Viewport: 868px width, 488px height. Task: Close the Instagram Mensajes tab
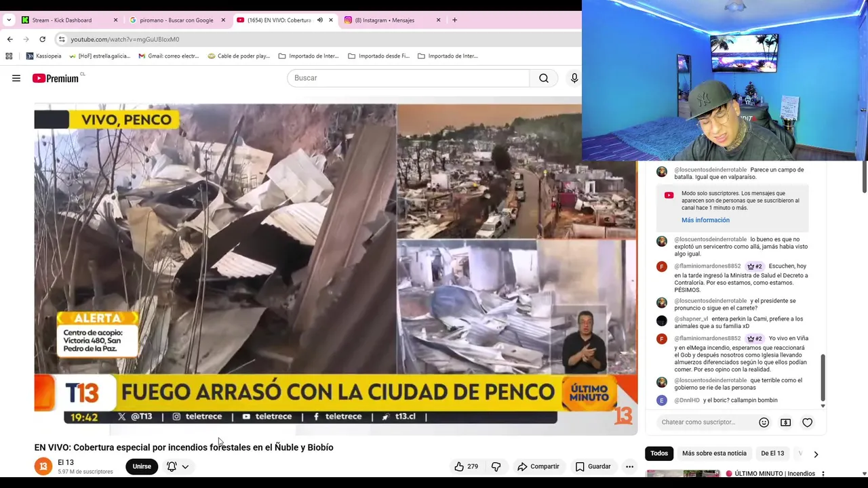pyautogui.click(x=438, y=20)
